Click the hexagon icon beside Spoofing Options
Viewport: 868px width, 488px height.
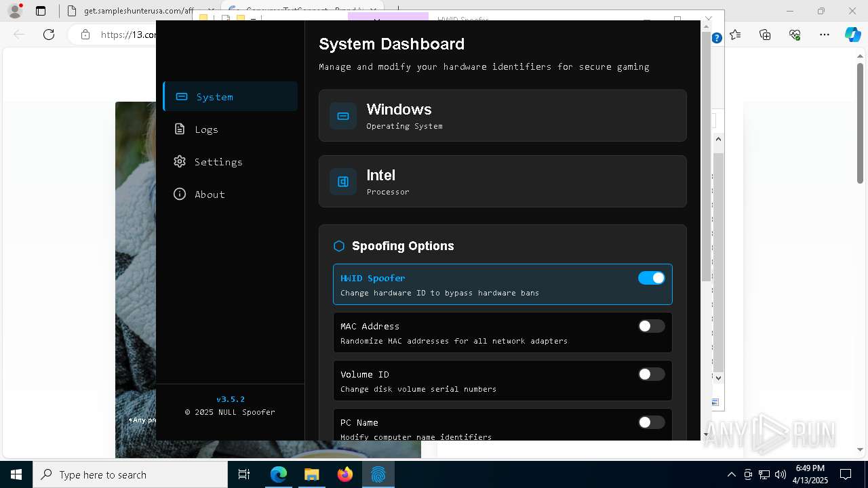click(339, 246)
